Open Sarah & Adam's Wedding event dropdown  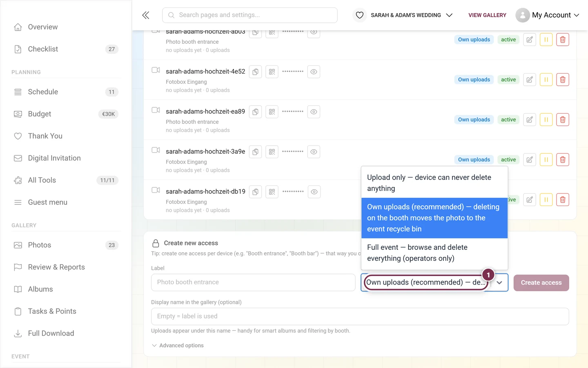click(x=411, y=15)
